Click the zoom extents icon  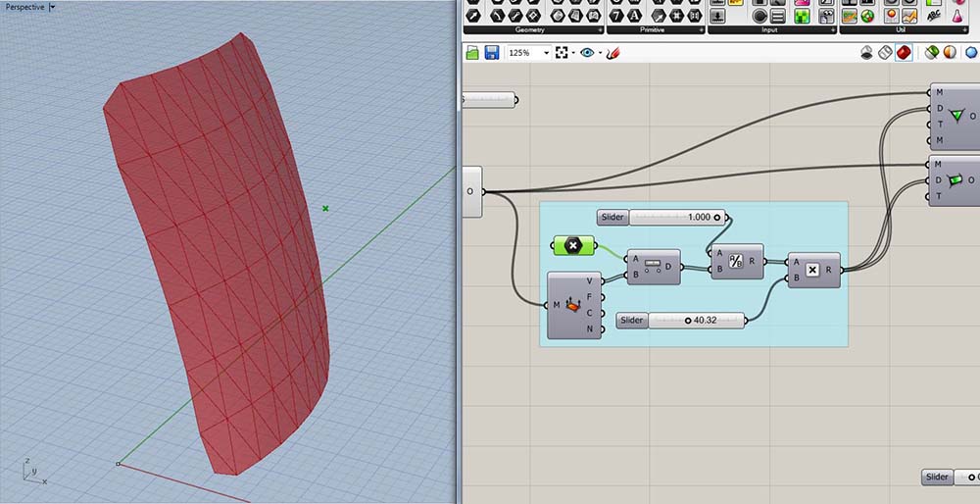coord(561,53)
